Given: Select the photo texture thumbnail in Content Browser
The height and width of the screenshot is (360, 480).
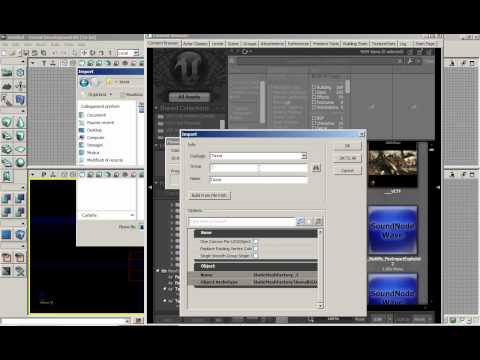Looking at the screenshot, I should coord(392,165).
